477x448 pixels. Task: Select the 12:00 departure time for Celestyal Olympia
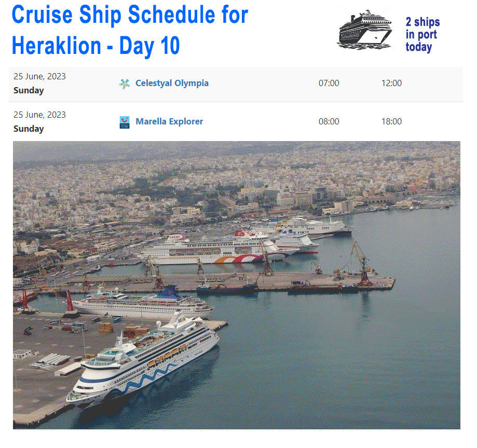point(391,83)
